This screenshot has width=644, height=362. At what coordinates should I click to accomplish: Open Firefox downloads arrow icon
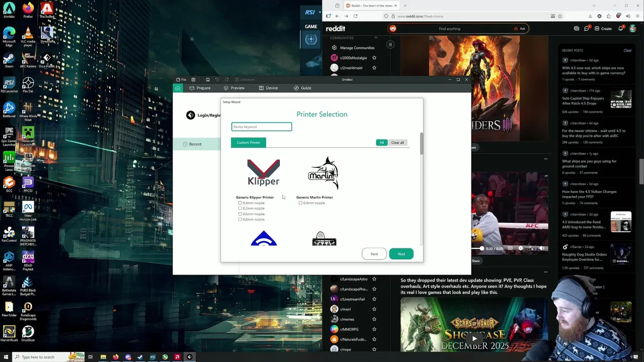point(590,16)
